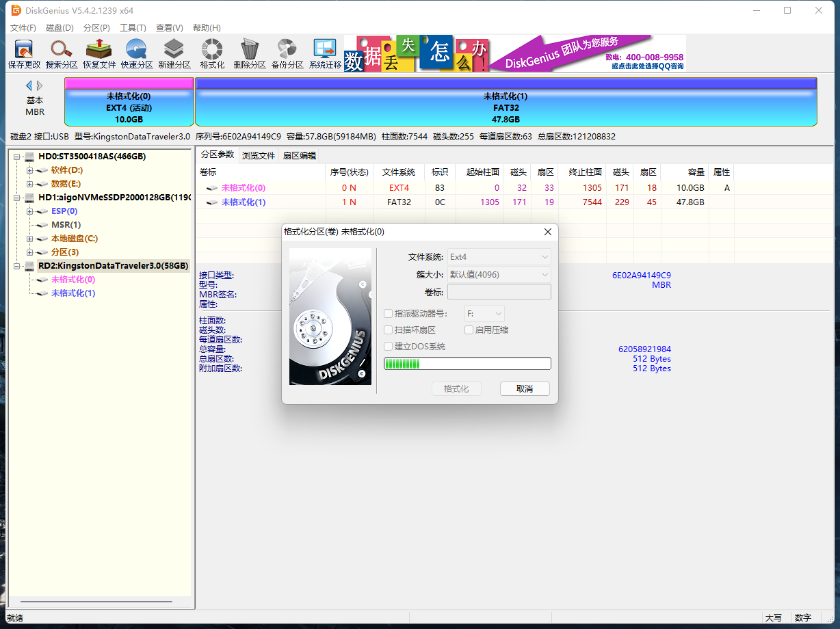Viewport: 840px width, 629px height.
Task: Click the 删除分区 trash can icon
Action: [x=250, y=50]
